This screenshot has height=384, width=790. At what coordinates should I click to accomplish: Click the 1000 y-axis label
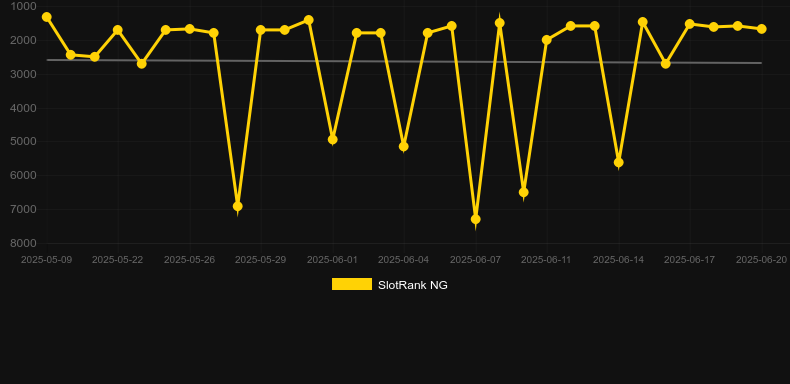24,6
